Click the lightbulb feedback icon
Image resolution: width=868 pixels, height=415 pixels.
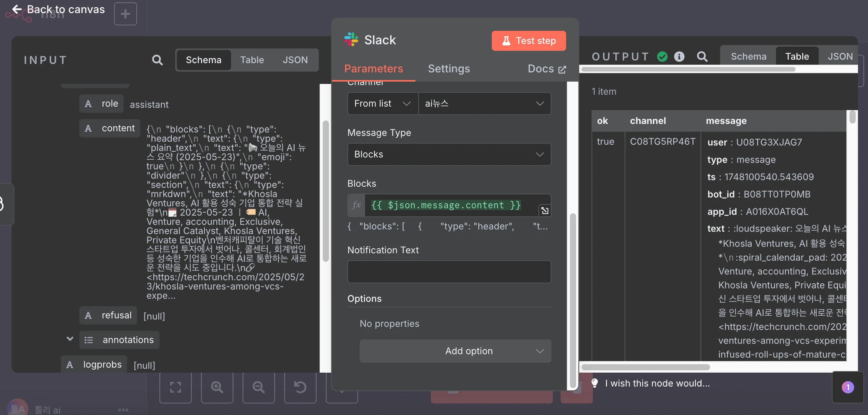point(595,383)
